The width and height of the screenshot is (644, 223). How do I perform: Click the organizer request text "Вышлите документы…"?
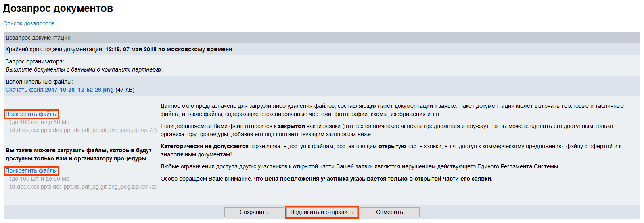click(84, 69)
